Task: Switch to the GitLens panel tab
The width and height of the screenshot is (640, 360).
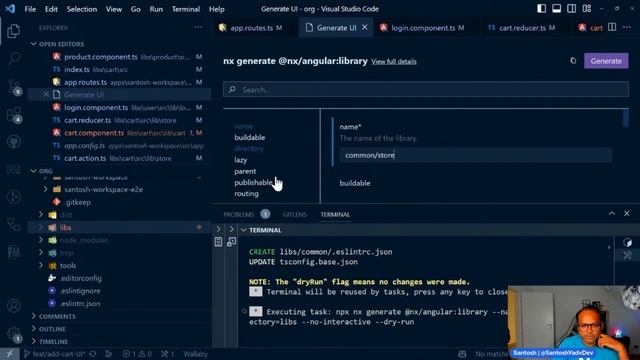Action: (x=295, y=214)
